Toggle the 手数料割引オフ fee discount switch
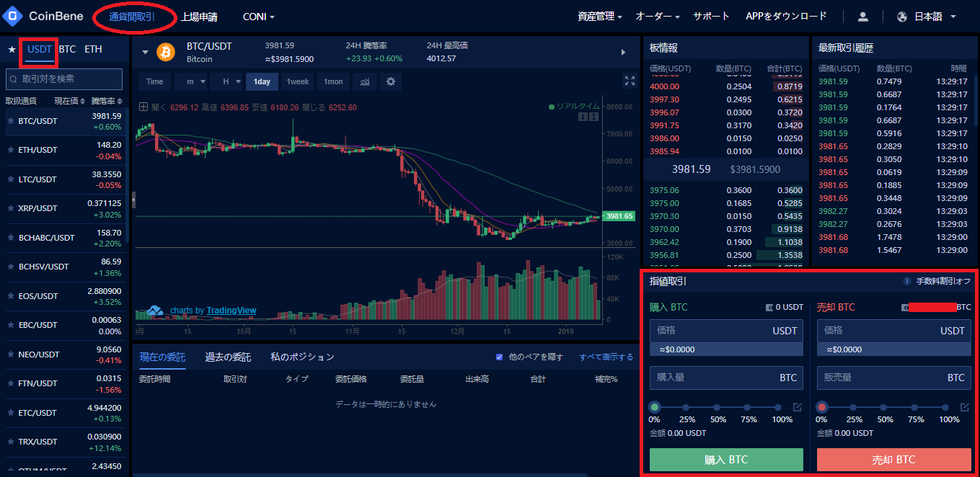The image size is (980, 477). [943, 282]
